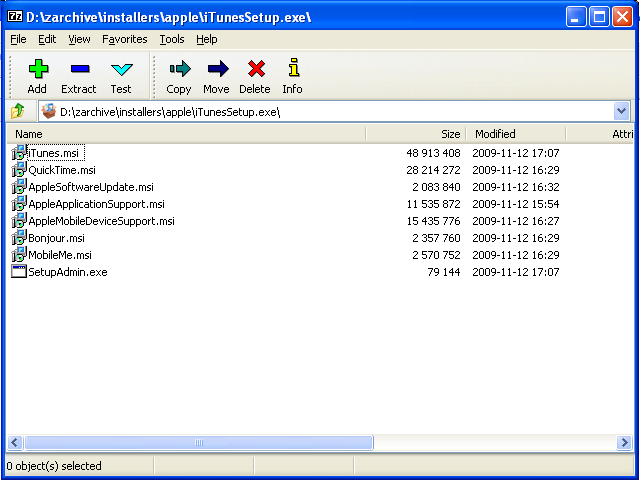
Task: Open the View menu
Action: [79, 39]
